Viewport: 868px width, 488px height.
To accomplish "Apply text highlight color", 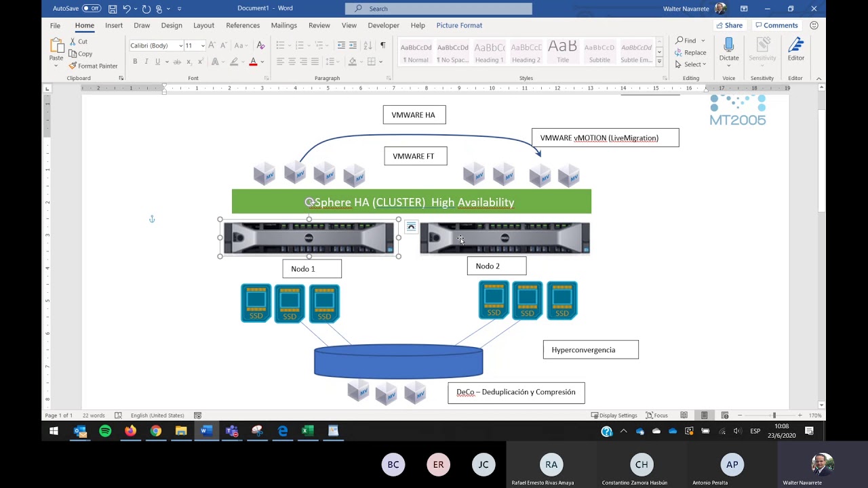I will pyautogui.click(x=234, y=62).
